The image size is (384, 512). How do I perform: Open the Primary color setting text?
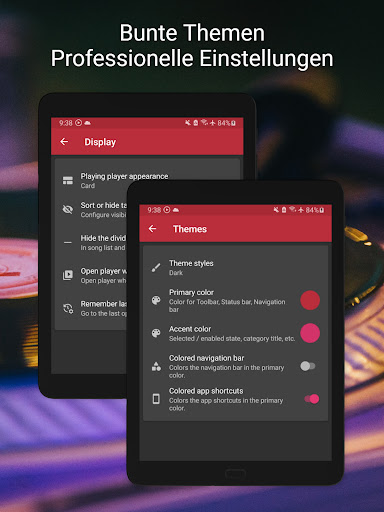click(x=227, y=300)
